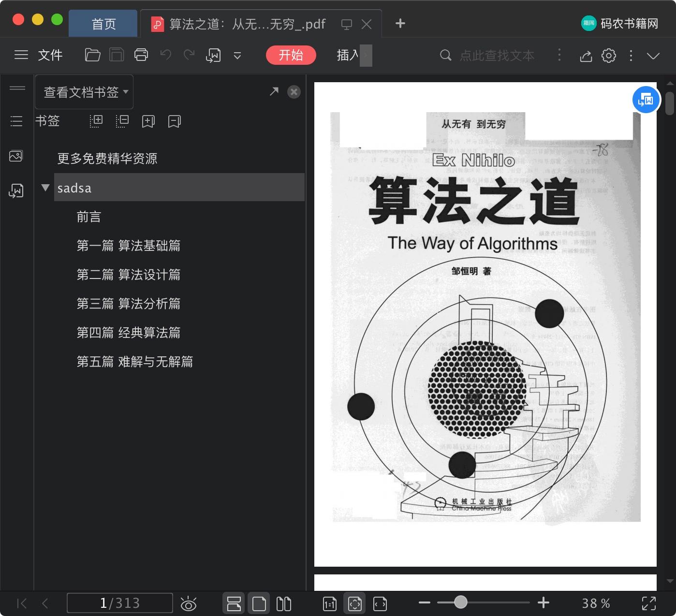The height and width of the screenshot is (616, 676).
Task: Click the page number field 1/313
Action: [x=120, y=603]
